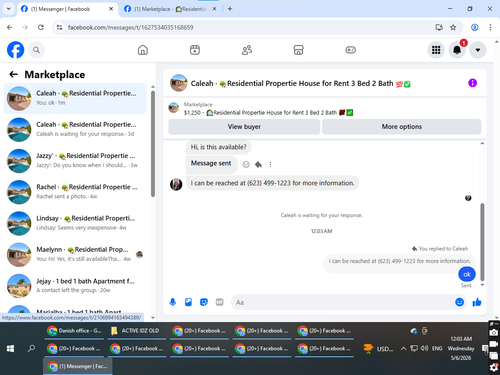Bookmark this page with star icon
This screenshot has height=375, width=500.
pyautogui.click(x=453, y=27)
